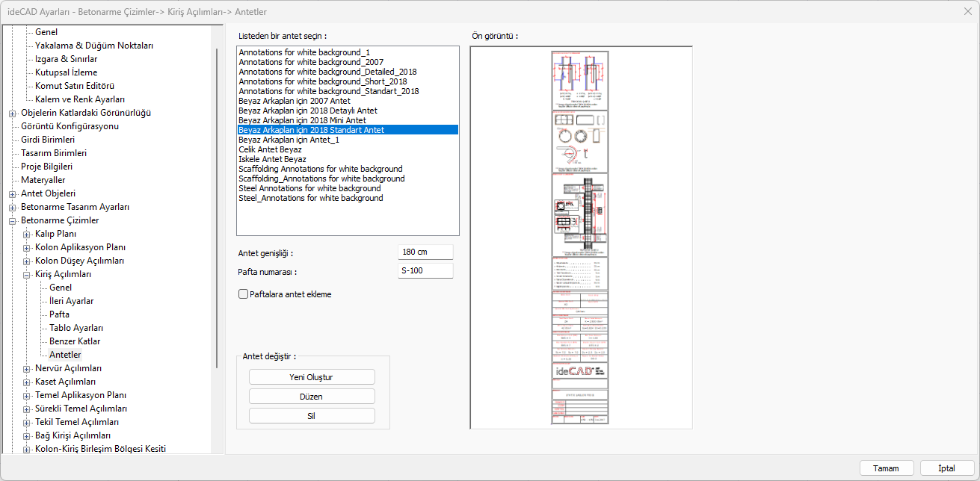Select 'Annotations for white background_Detailed_2018' entry

[327, 72]
